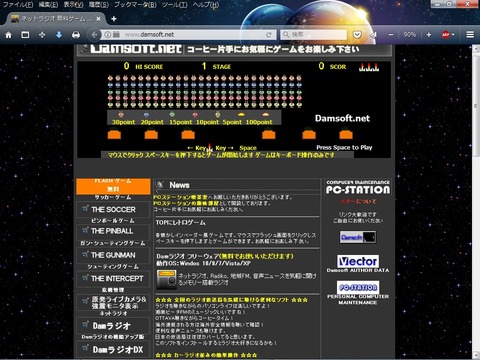This screenshot has width=480, height=360.
Task: Reload the page with the refresh icon
Action: coord(269,35)
